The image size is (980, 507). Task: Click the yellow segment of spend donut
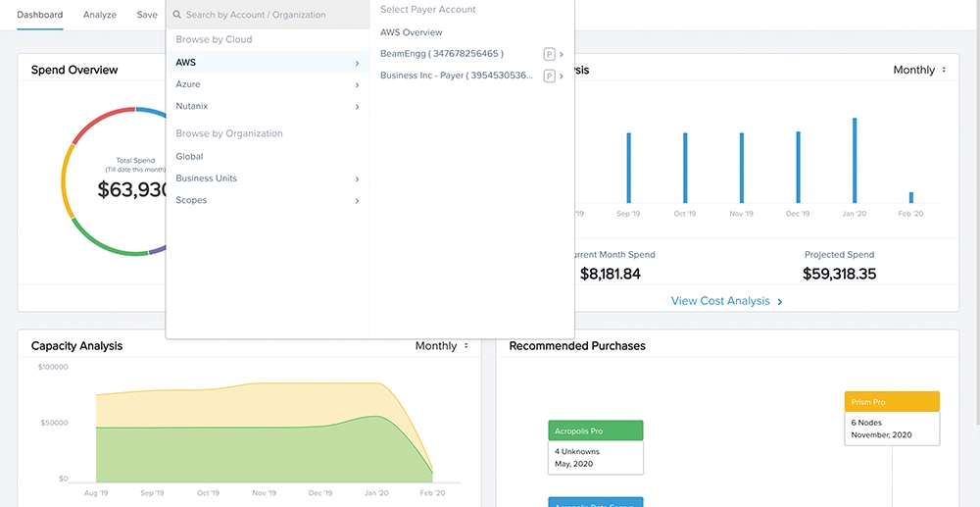tap(65, 181)
